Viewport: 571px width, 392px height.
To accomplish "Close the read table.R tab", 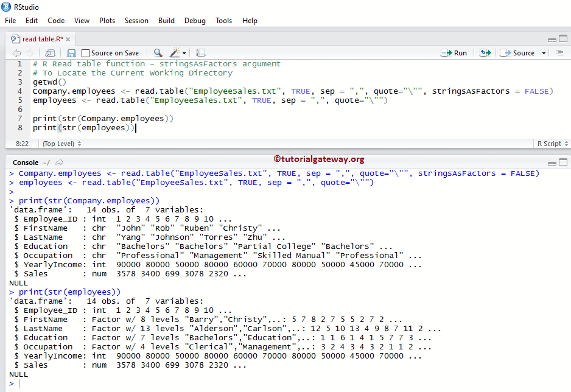I will [x=68, y=39].
